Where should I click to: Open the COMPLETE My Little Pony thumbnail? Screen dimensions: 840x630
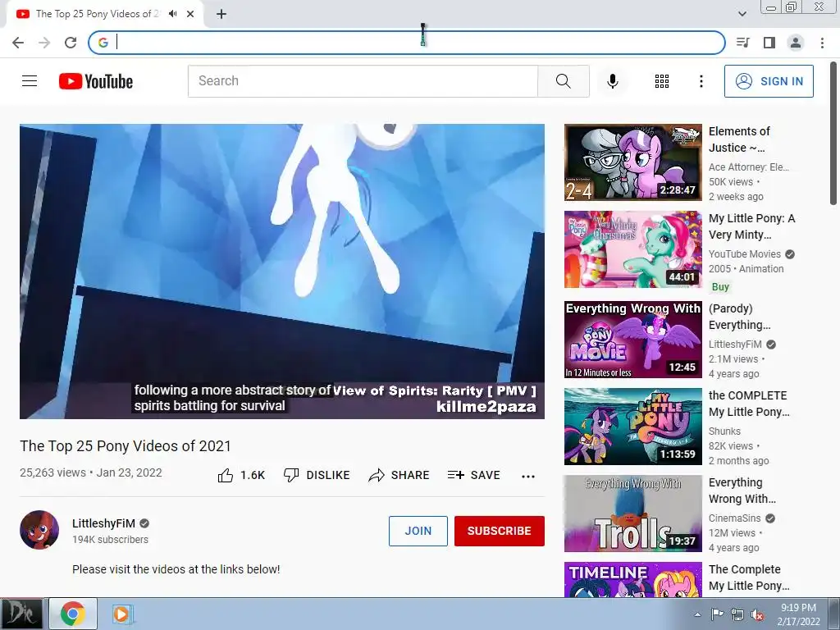point(632,427)
